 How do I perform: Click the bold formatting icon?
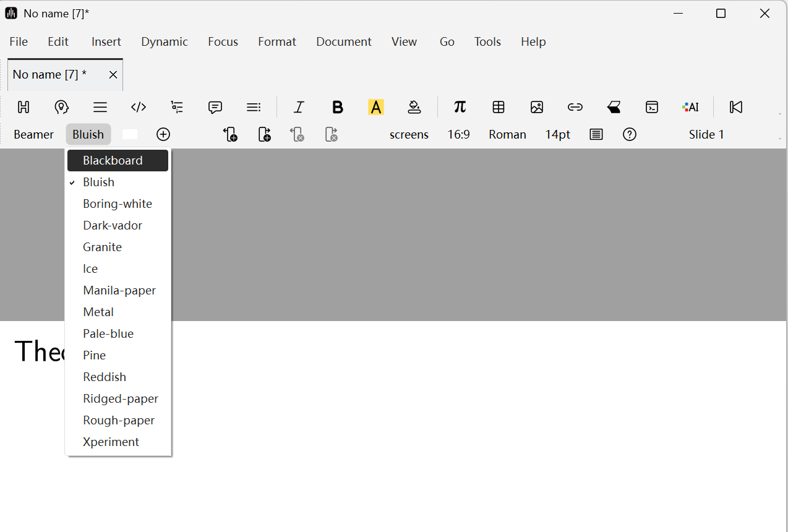pyautogui.click(x=337, y=107)
